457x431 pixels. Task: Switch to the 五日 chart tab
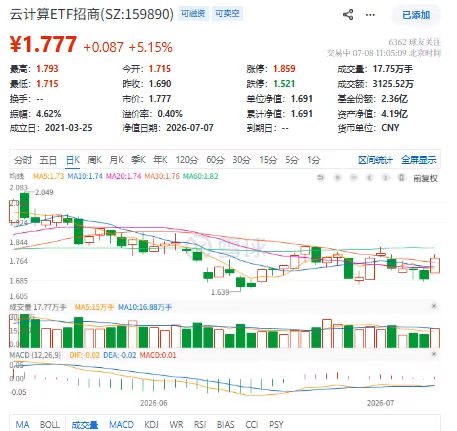[x=48, y=160]
